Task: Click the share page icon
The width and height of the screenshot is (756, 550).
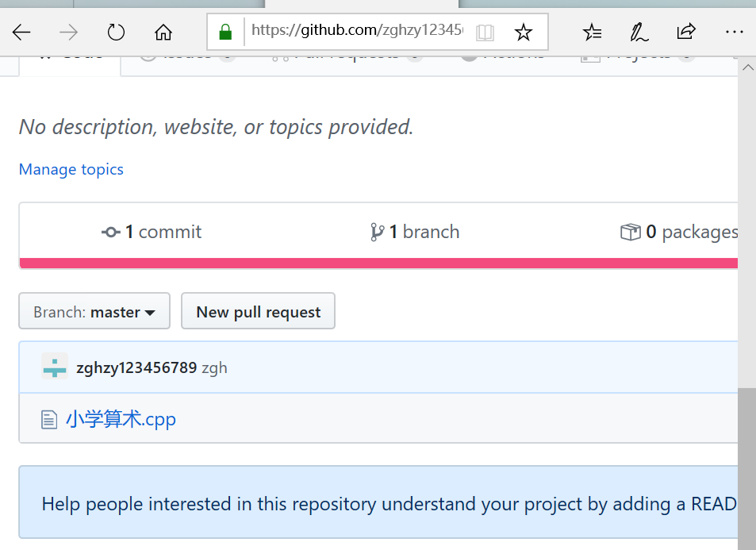Action: coord(686,32)
